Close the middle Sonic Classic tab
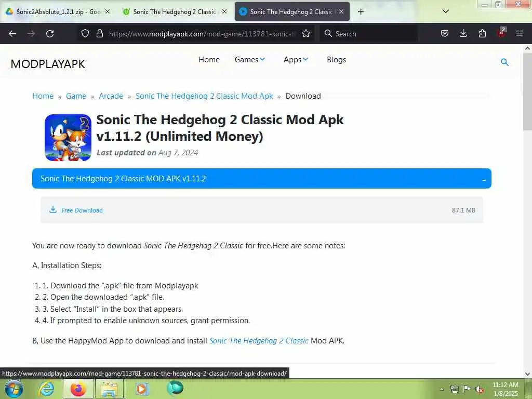This screenshot has height=399, width=532. 224,11
